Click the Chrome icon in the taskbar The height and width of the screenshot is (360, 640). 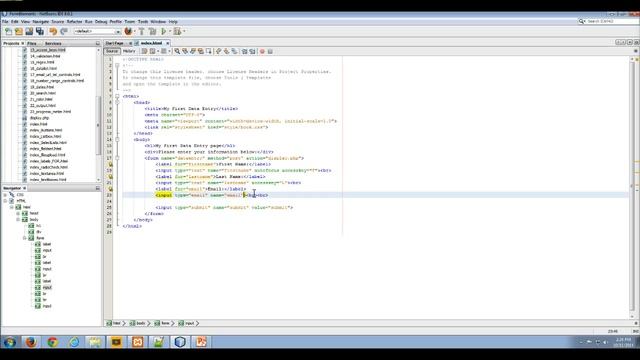tap(52, 342)
